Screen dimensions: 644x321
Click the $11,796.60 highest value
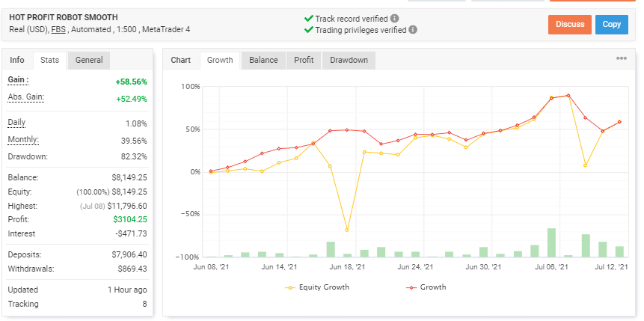(x=128, y=206)
